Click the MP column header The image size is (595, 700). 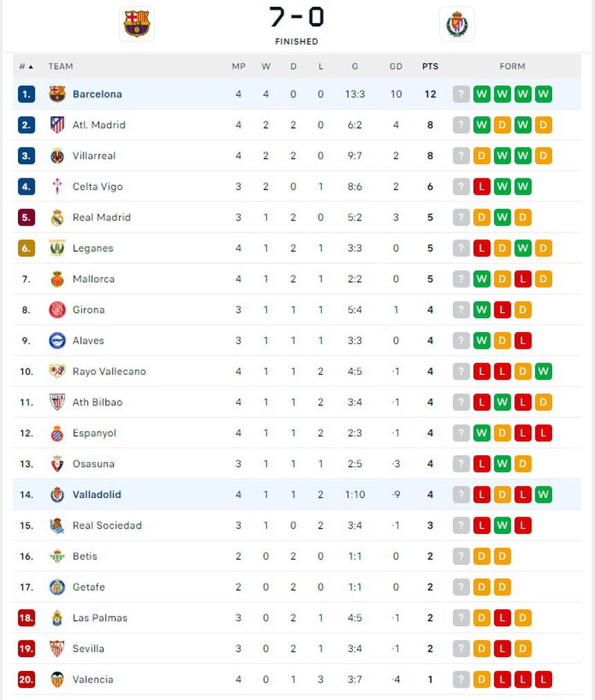pos(239,66)
